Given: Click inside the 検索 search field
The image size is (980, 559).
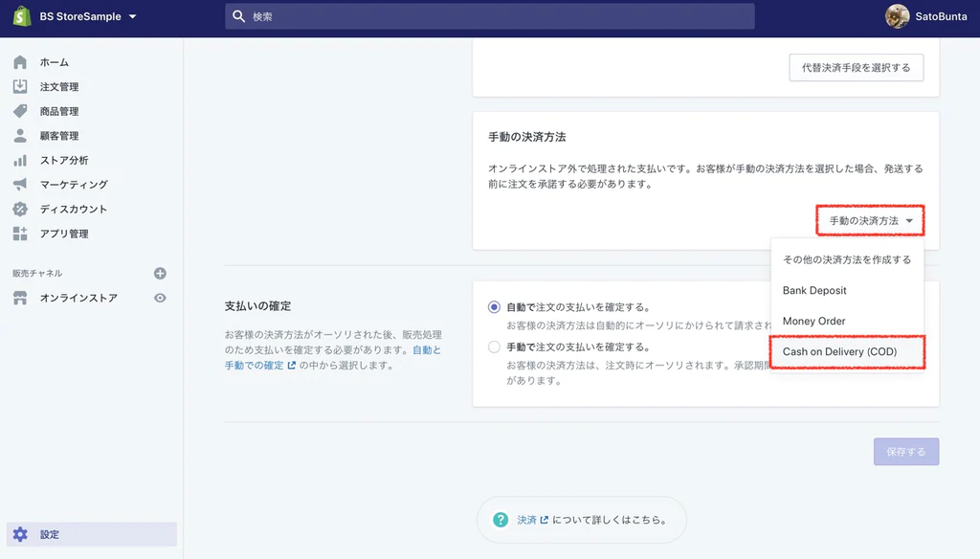Looking at the screenshot, I should click(x=490, y=15).
